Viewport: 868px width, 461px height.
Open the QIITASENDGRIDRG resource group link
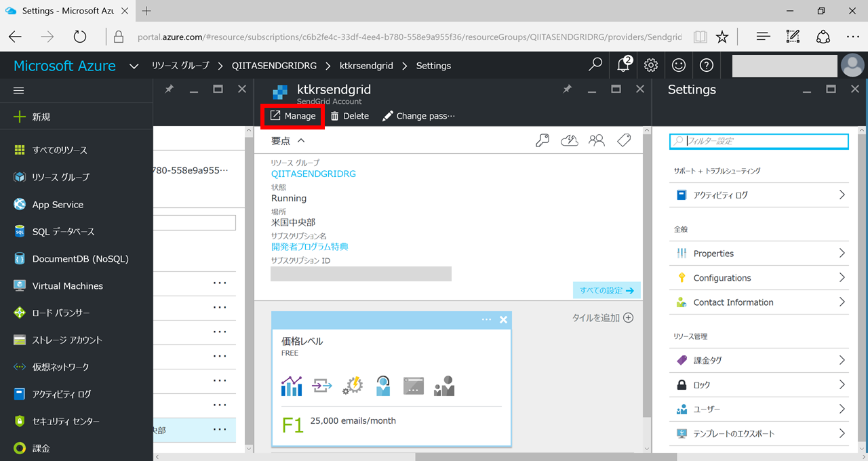(x=313, y=174)
